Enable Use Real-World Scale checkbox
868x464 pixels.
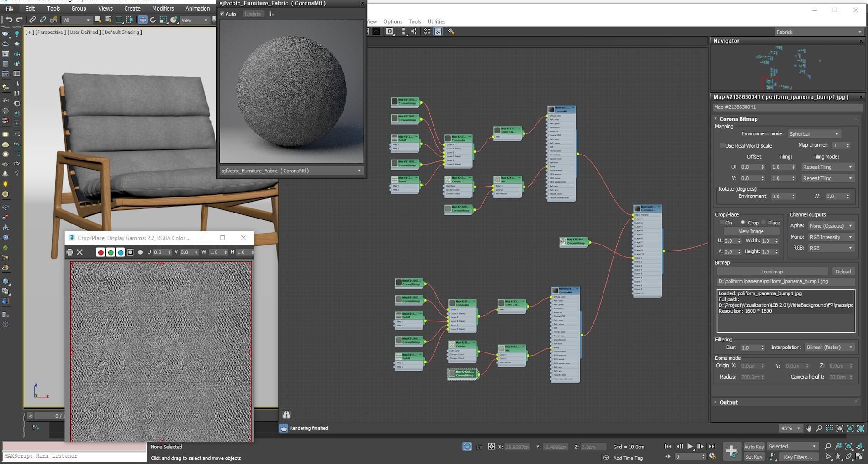[722, 146]
